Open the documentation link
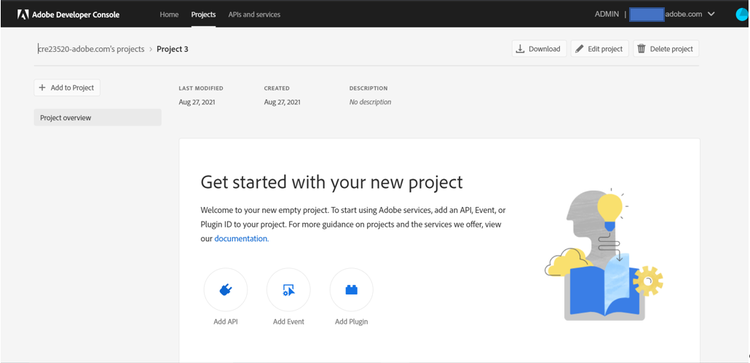This screenshot has width=750, height=363. coord(242,238)
